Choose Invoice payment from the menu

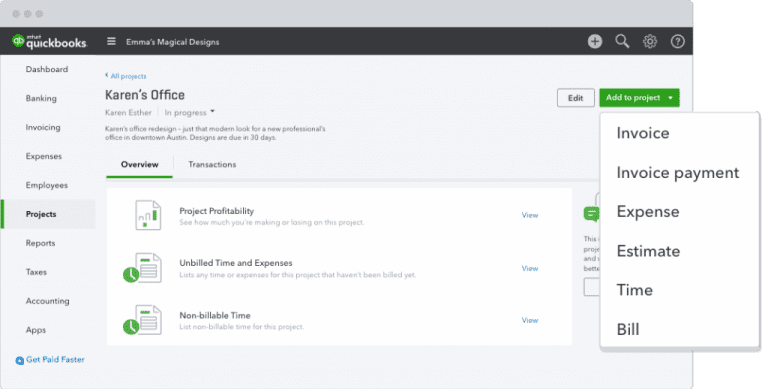(678, 173)
